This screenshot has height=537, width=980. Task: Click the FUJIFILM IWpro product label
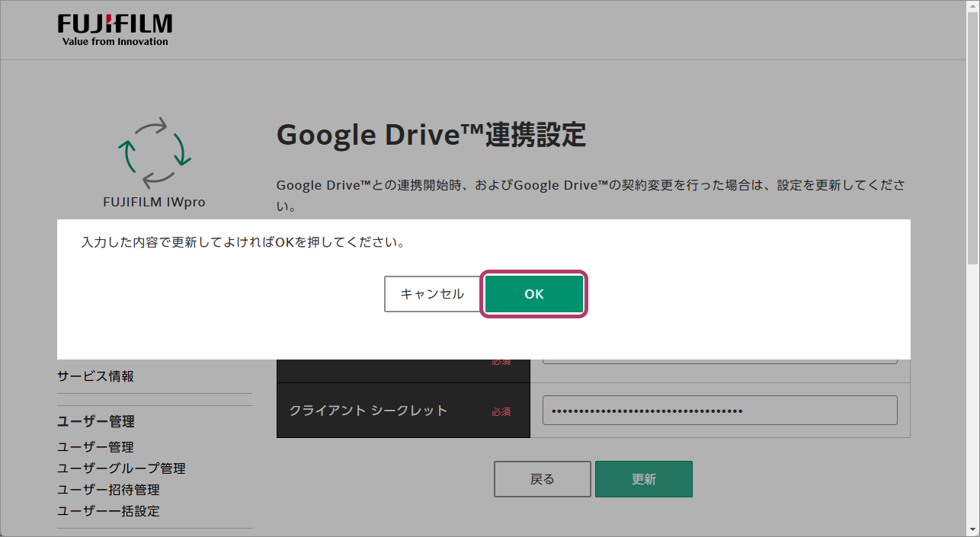tap(154, 203)
